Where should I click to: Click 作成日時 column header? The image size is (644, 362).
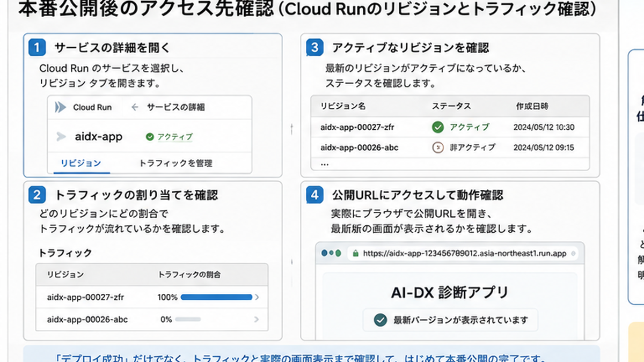point(532,106)
